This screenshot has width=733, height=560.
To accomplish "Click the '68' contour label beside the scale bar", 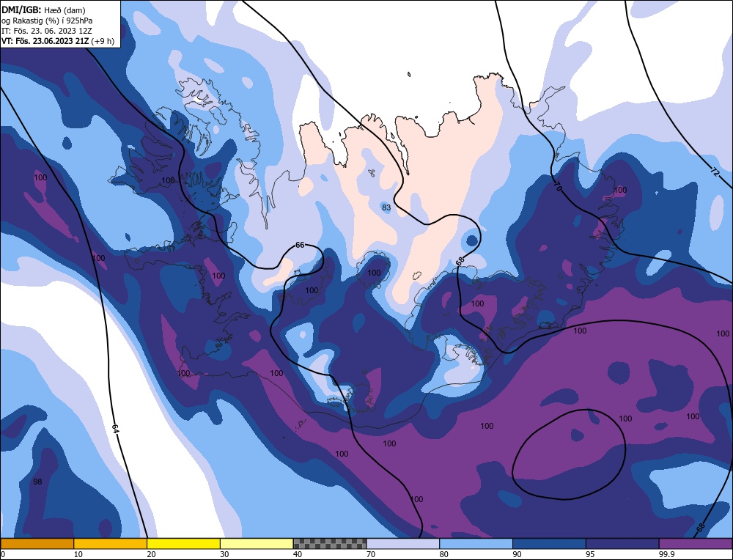I will [x=701, y=527].
